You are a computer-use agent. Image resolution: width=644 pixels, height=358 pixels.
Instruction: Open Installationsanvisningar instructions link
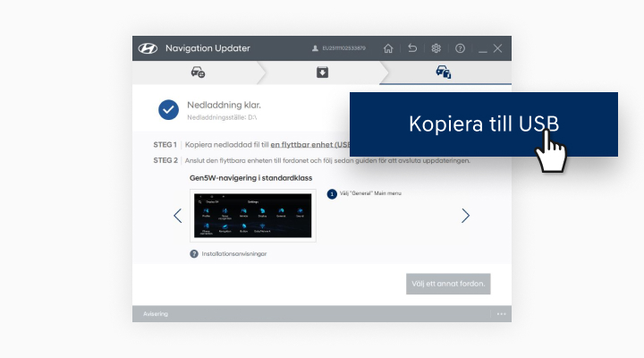click(x=233, y=254)
